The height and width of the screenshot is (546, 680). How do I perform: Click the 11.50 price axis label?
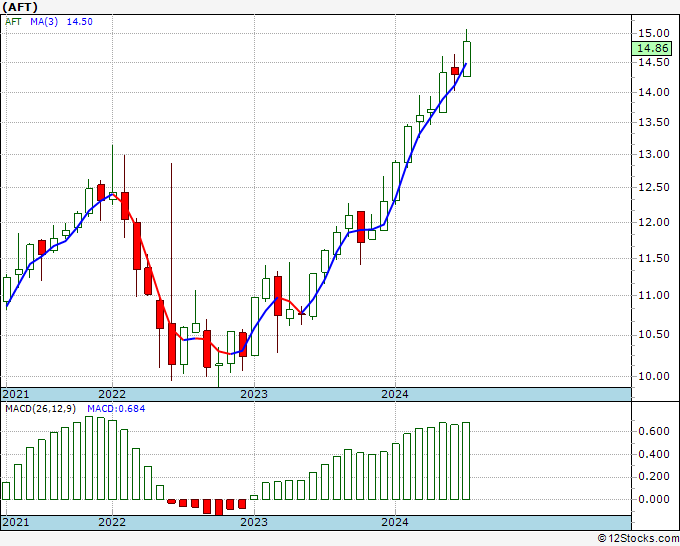coord(654,258)
